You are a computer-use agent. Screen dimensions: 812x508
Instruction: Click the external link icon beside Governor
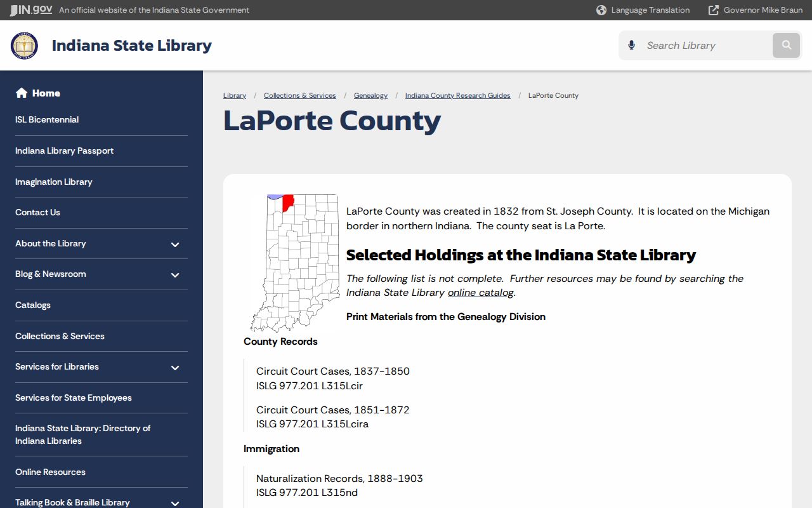click(x=714, y=10)
